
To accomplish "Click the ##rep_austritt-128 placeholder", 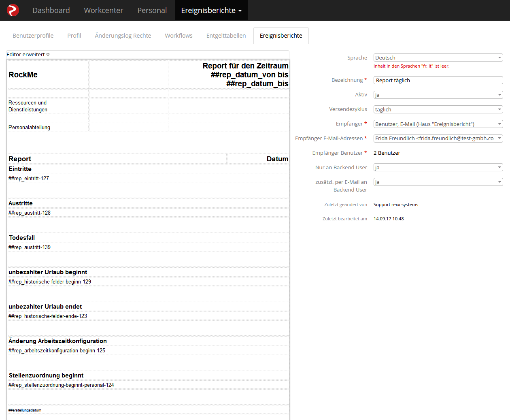I will 30,213.
